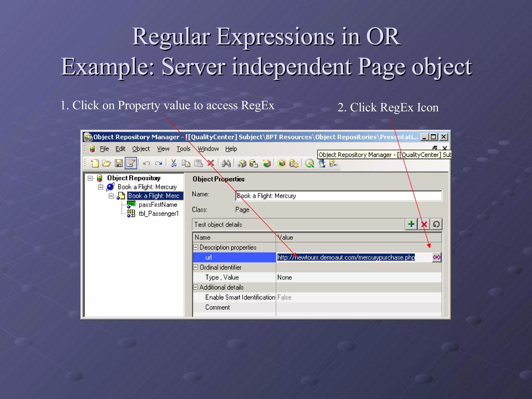
Task: Click the Object Spy magnifier icon
Action: tap(309, 163)
